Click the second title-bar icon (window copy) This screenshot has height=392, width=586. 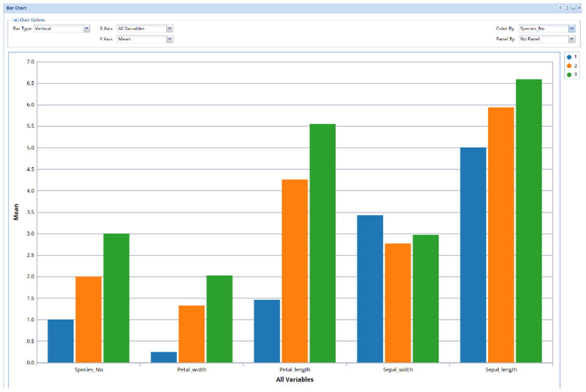(566, 8)
